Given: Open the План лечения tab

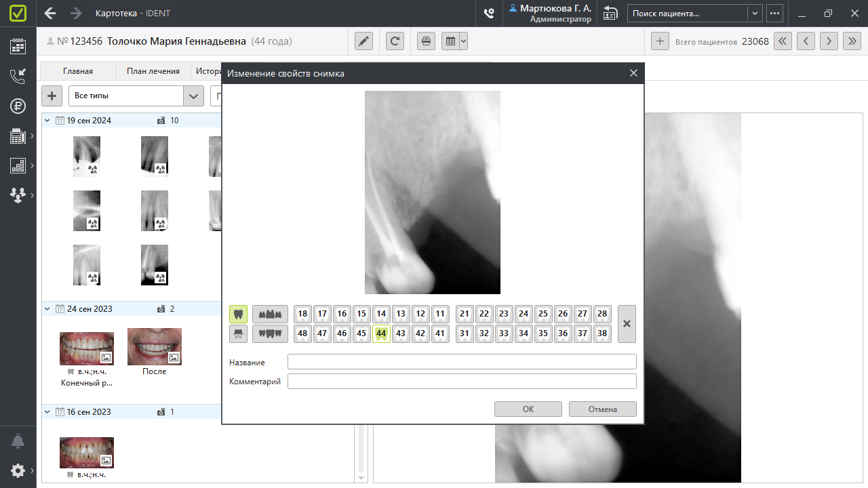Looking at the screenshot, I should pyautogui.click(x=153, y=71).
